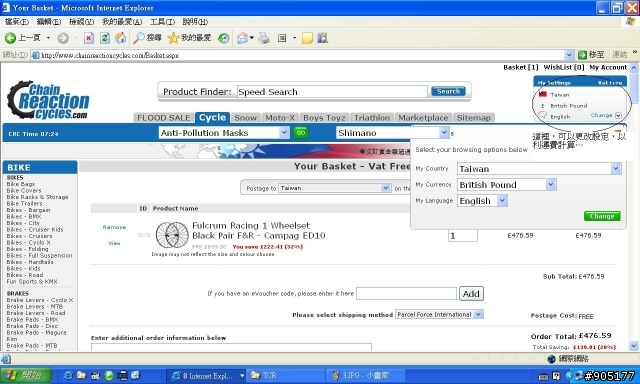Open the My Account link
This screenshot has height=384, width=640.
(x=608, y=67)
